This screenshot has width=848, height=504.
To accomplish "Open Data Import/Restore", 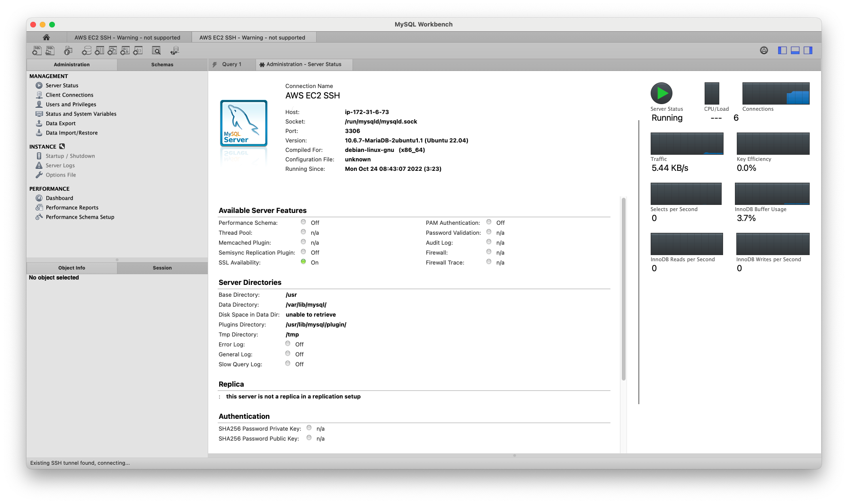I will coord(71,133).
